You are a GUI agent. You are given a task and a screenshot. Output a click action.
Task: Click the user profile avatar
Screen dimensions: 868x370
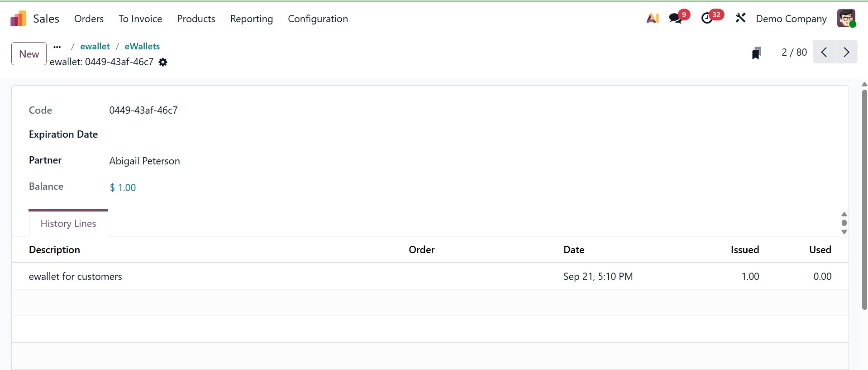pos(847,18)
